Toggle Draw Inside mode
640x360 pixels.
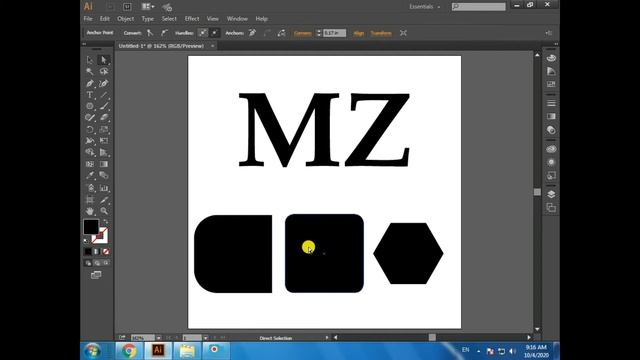(106, 263)
